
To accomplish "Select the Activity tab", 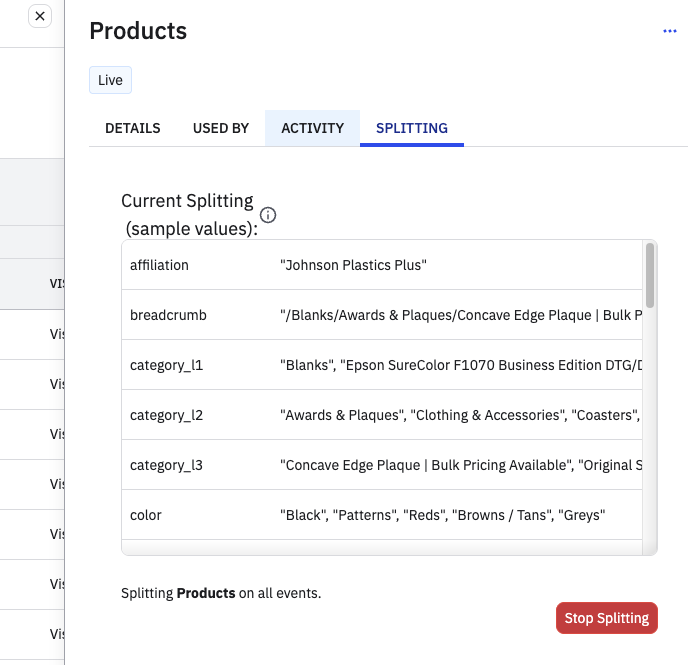I will pos(312,128).
